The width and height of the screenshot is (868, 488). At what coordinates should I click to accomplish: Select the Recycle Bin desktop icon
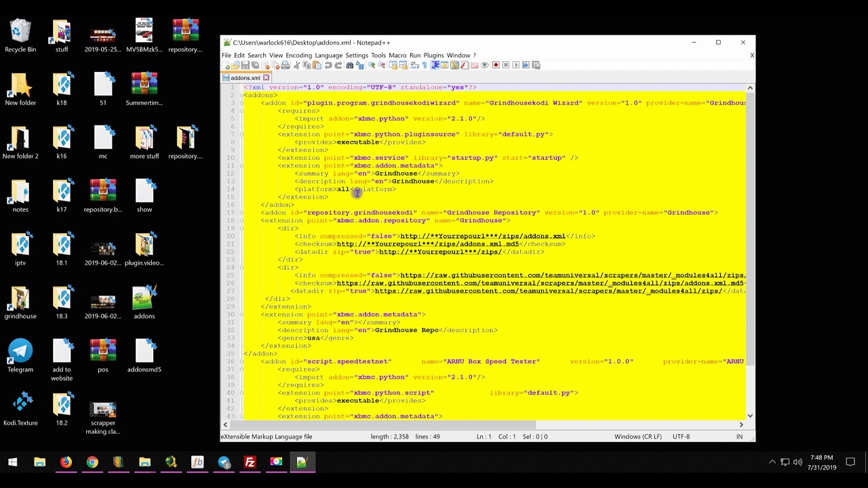click(x=20, y=36)
